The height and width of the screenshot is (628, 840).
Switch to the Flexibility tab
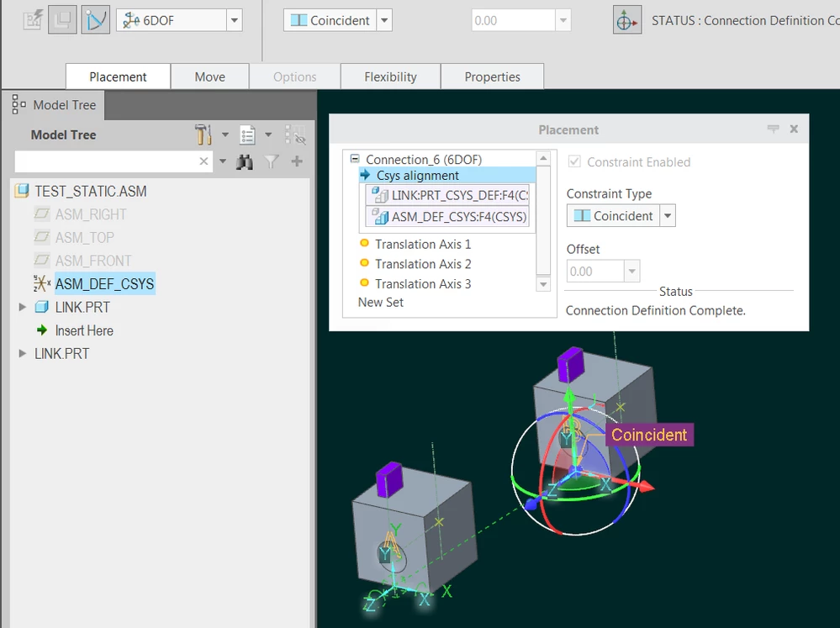389,76
